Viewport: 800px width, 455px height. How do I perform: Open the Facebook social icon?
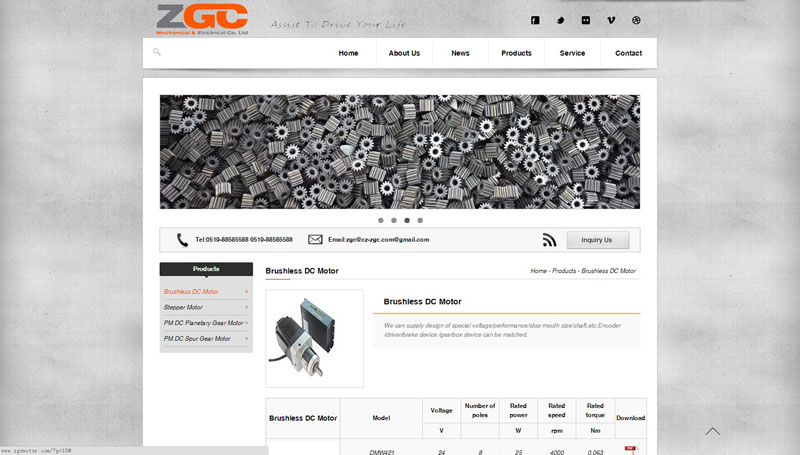click(x=535, y=20)
